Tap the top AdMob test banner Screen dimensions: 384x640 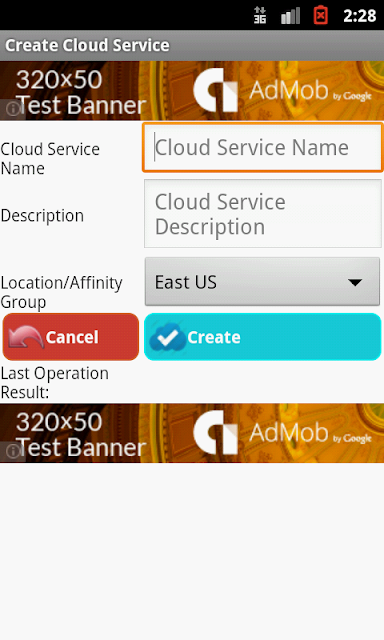192,91
